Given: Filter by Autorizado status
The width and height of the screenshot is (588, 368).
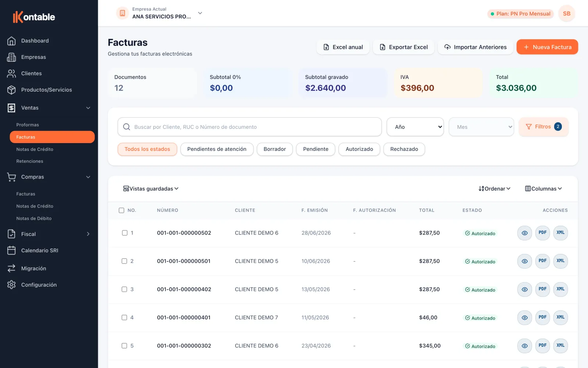Looking at the screenshot, I should (x=359, y=149).
